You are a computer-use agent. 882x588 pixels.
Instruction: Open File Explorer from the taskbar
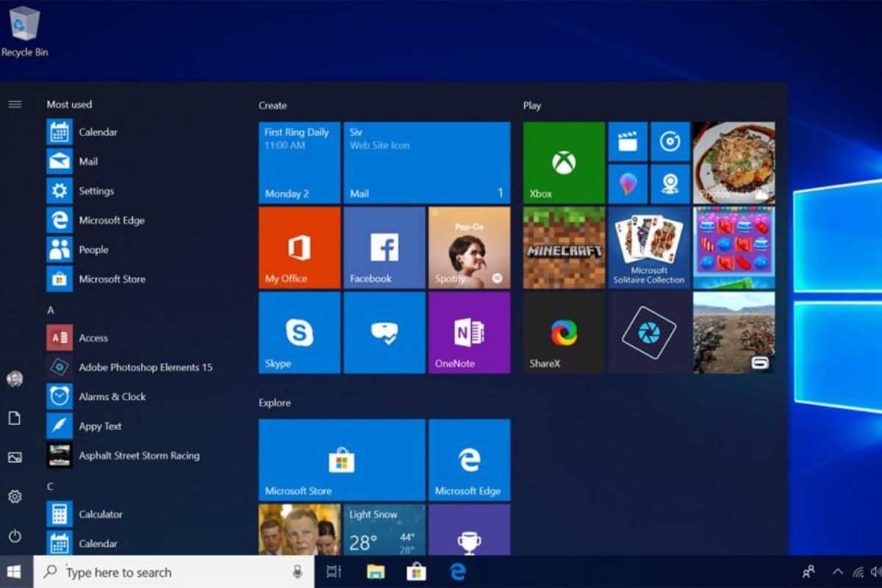pos(376,572)
